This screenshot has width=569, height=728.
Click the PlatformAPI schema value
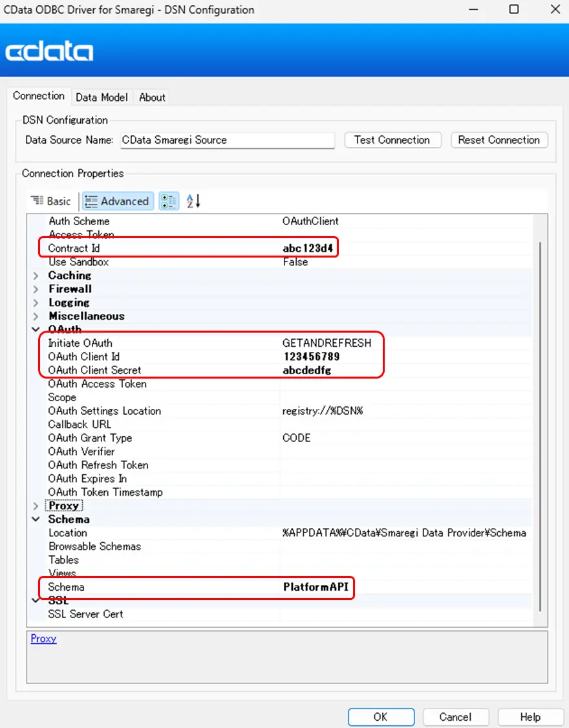click(x=316, y=587)
